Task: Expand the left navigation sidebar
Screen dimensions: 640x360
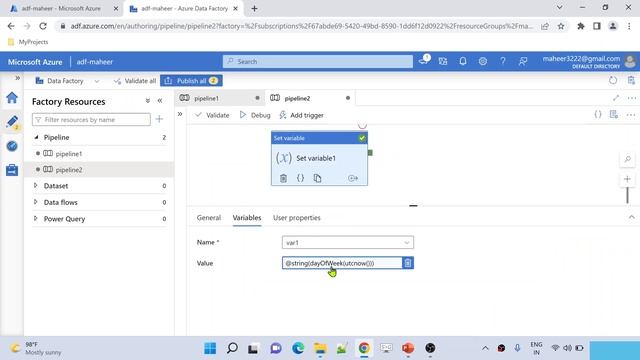Action: pos(18,78)
